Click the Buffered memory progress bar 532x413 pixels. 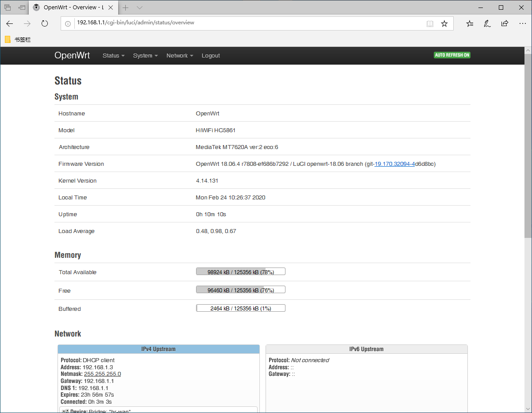click(x=241, y=308)
